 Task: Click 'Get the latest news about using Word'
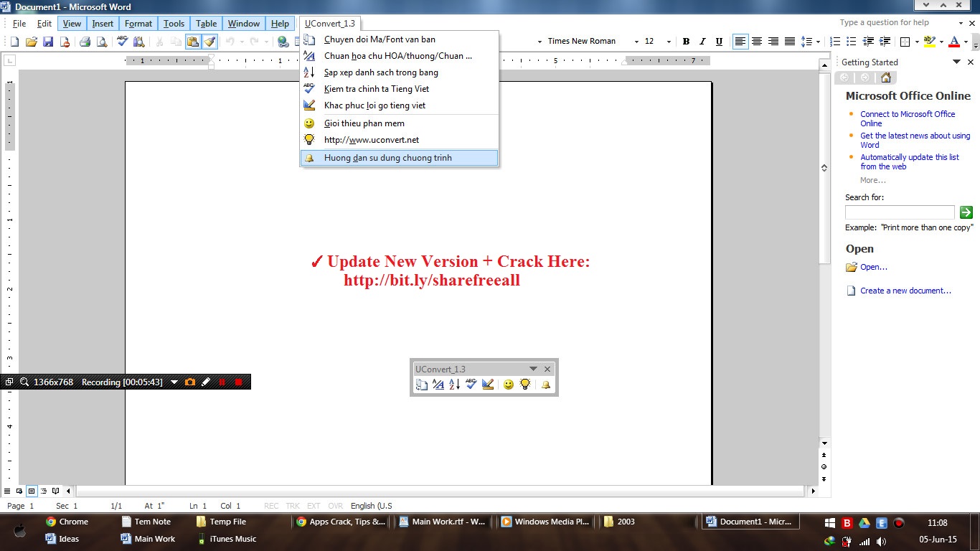point(915,140)
